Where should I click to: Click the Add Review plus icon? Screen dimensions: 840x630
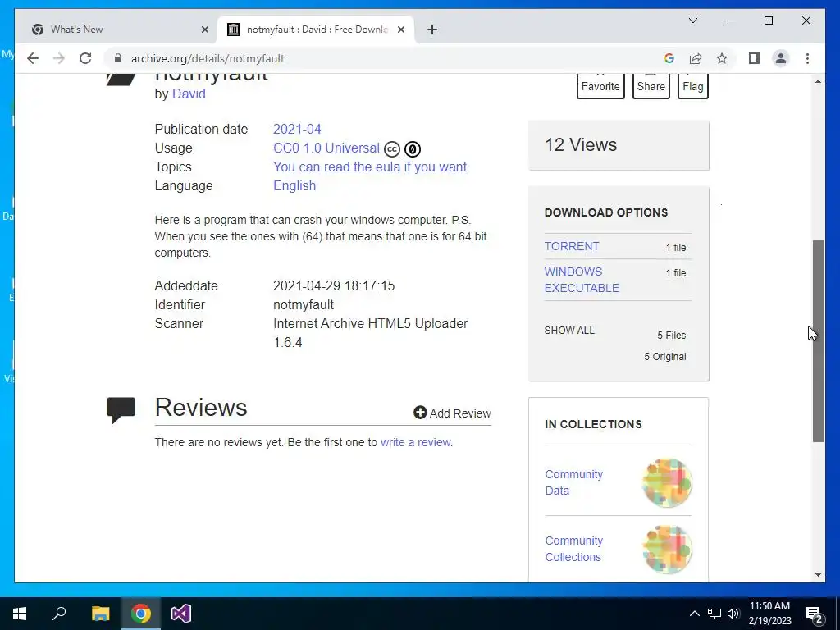[420, 413]
